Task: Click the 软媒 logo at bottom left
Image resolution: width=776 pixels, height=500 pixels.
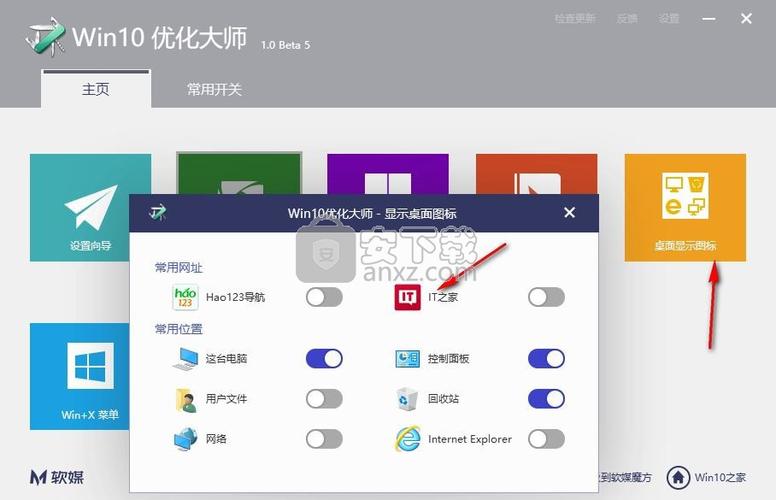Action: click(57, 477)
